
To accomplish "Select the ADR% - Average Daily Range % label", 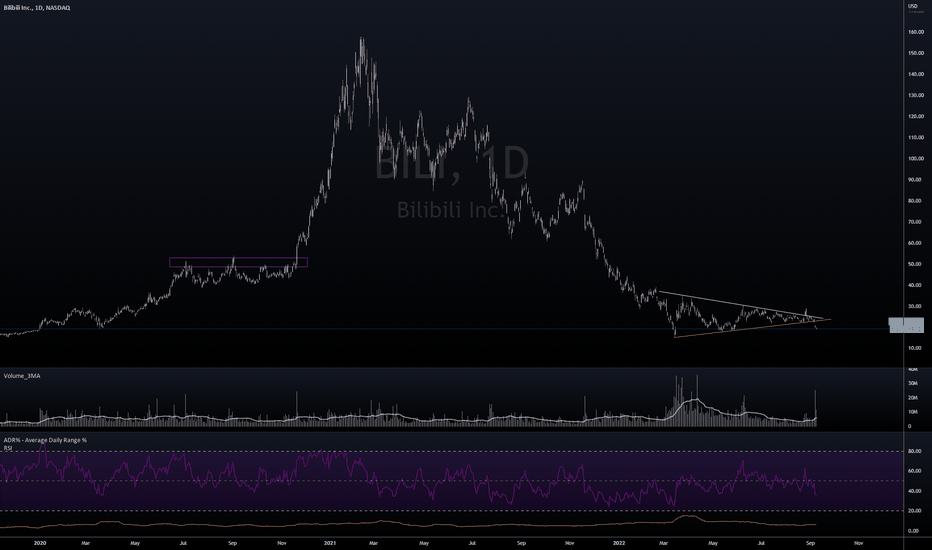I will pyautogui.click(x=45, y=440).
